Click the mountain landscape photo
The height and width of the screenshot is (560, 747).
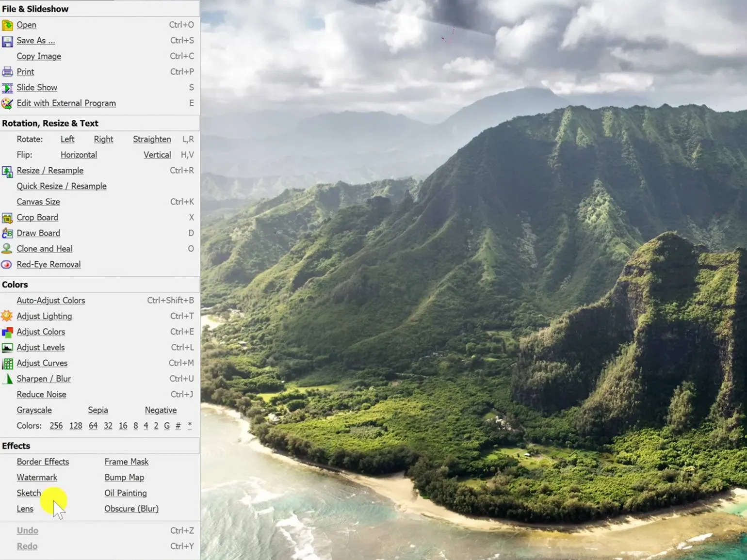tap(473, 281)
